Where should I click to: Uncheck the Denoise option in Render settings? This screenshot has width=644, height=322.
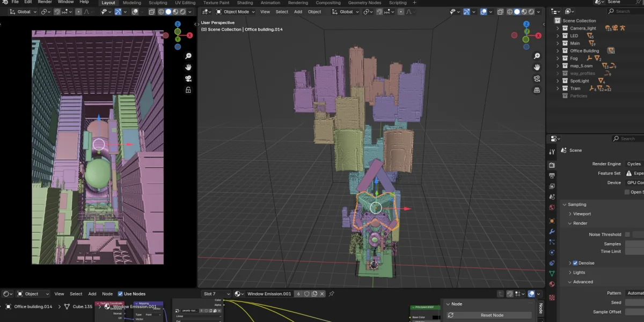[x=575, y=262]
